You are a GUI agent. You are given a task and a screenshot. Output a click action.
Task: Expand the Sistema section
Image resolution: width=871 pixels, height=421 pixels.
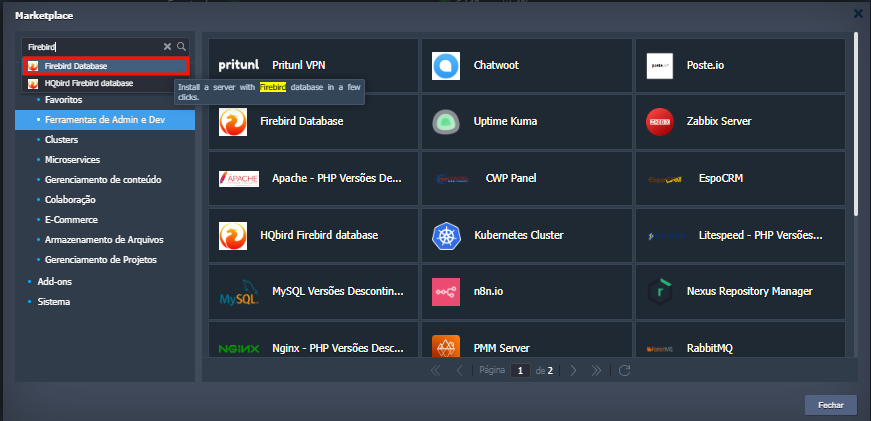tap(53, 302)
